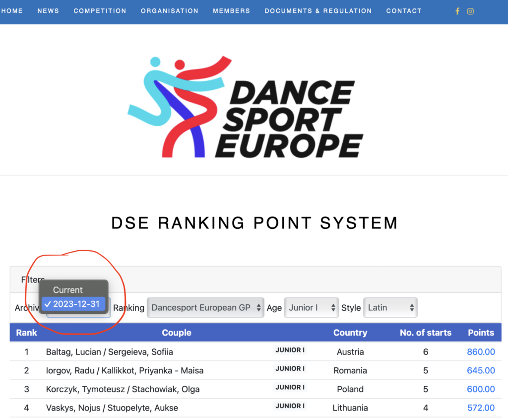Open the Style dropdown set to Latin
The height and width of the screenshot is (420, 508).
pyautogui.click(x=390, y=307)
